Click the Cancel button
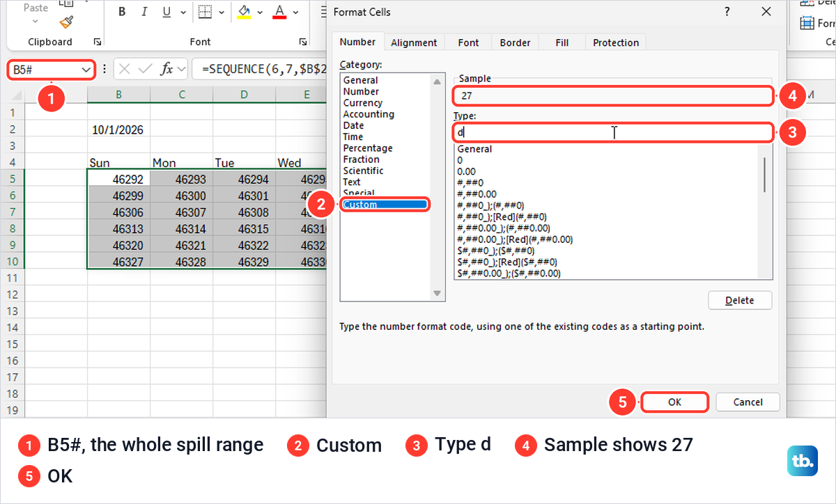This screenshot has width=836, height=504. tap(748, 402)
